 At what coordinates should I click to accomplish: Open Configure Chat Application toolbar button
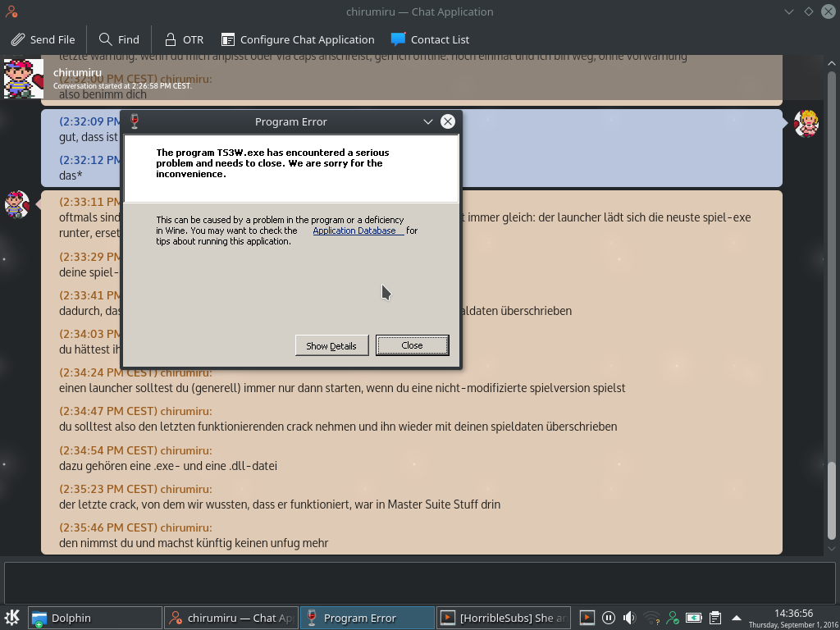pyautogui.click(x=298, y=39)
